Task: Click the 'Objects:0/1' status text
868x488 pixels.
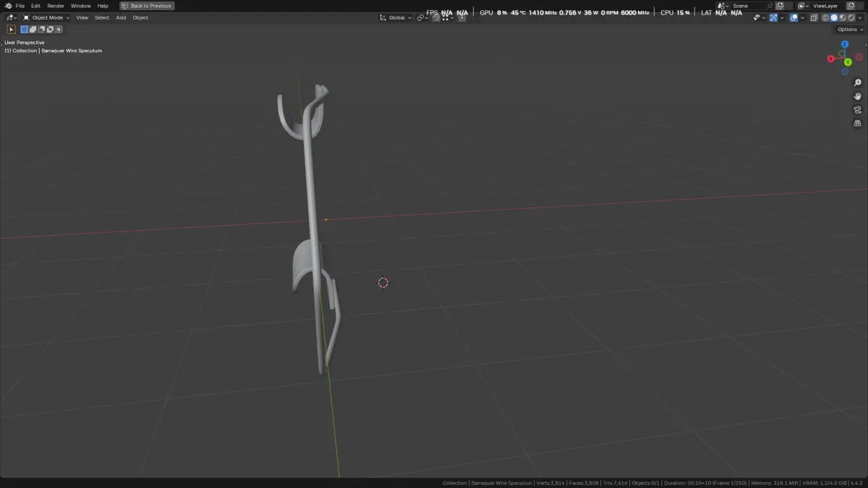Action: click(x=645, y=483)
